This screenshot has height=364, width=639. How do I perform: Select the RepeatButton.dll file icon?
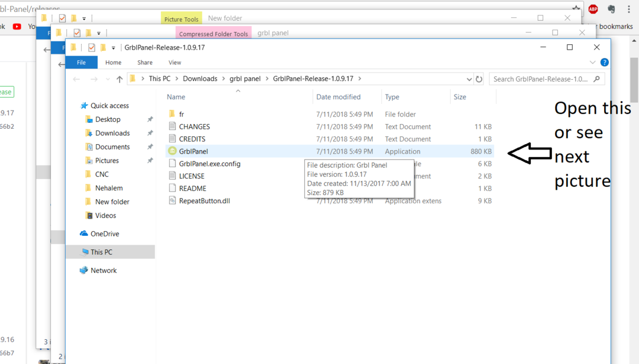172,201
